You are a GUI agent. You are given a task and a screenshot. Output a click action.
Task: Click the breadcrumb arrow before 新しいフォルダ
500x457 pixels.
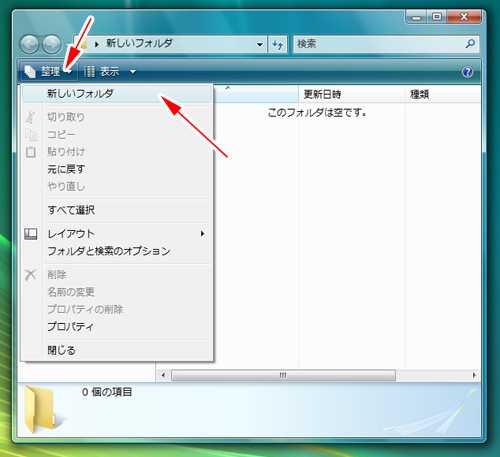click(97, 44)
